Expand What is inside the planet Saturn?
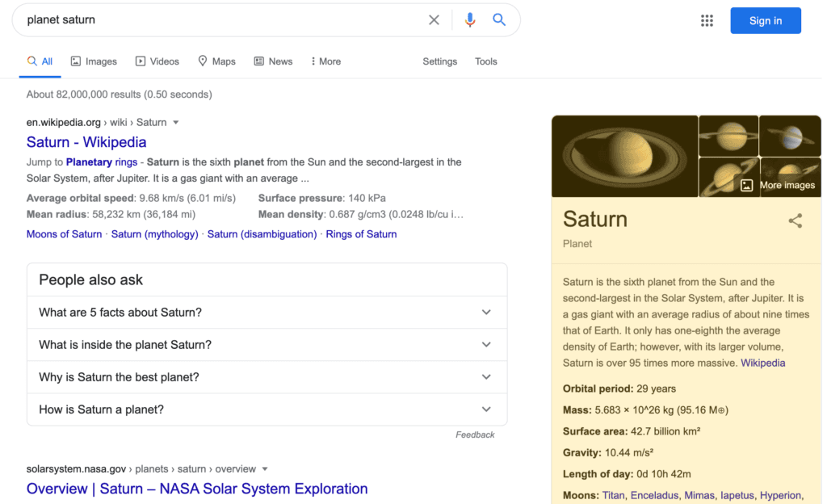Screen dimensions: 827x504 point(267,345)
